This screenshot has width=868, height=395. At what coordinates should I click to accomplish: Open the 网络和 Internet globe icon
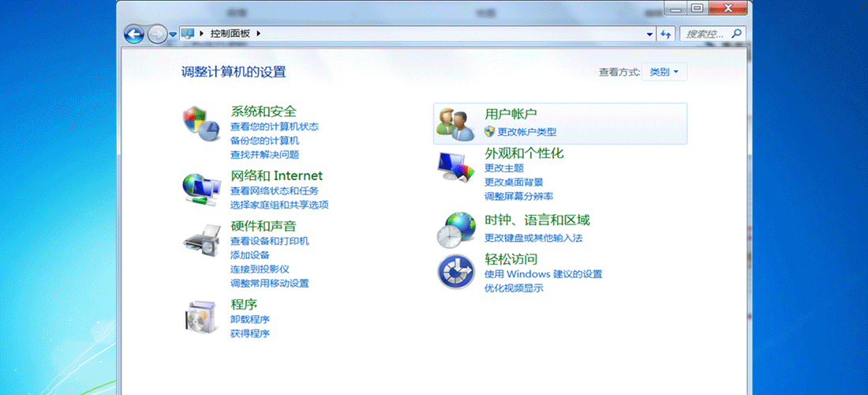pyautogui.click(x=201, y=190)
